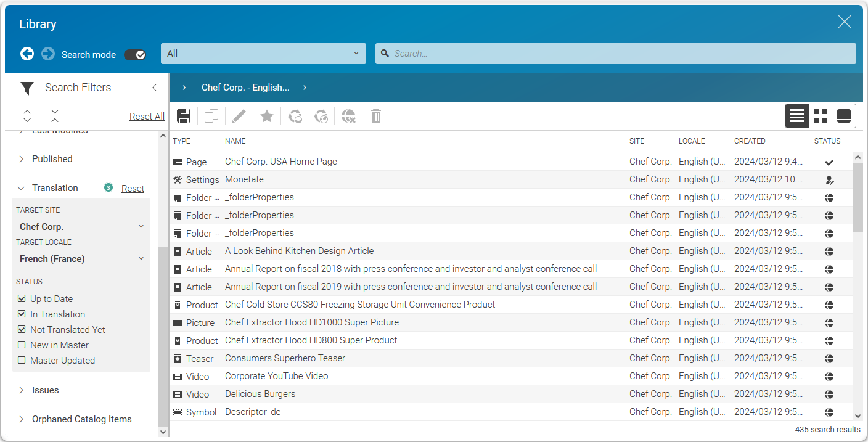Switch off the Search mode toggle
Viewport: 868px width, 442px height.
[x=135, y=54]
